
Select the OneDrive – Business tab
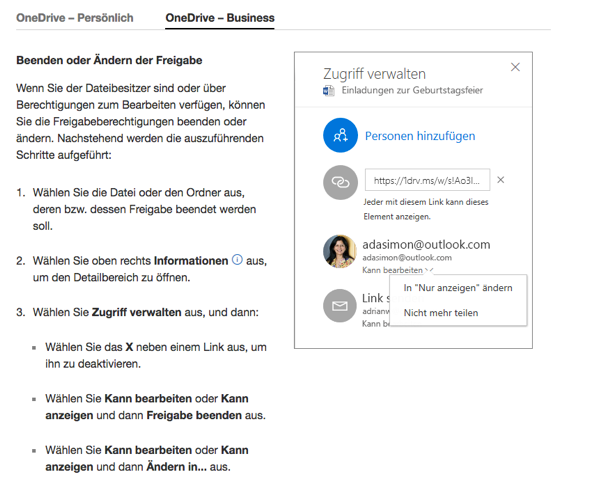pyautogui.click(x=219, y=18)
